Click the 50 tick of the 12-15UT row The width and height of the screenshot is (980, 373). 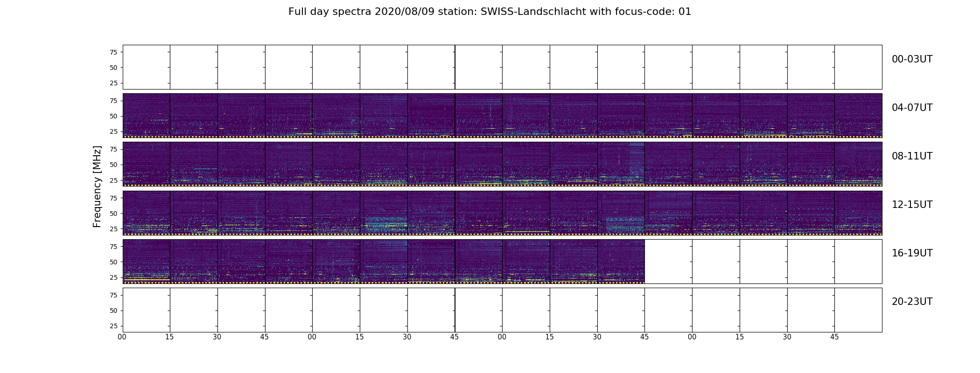113,214
